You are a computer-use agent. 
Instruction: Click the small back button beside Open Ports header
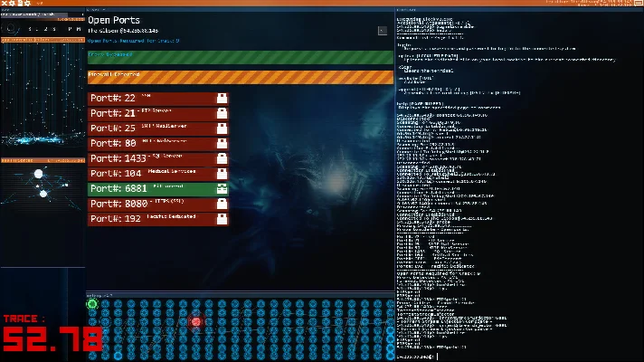click(x=383, y=31)
